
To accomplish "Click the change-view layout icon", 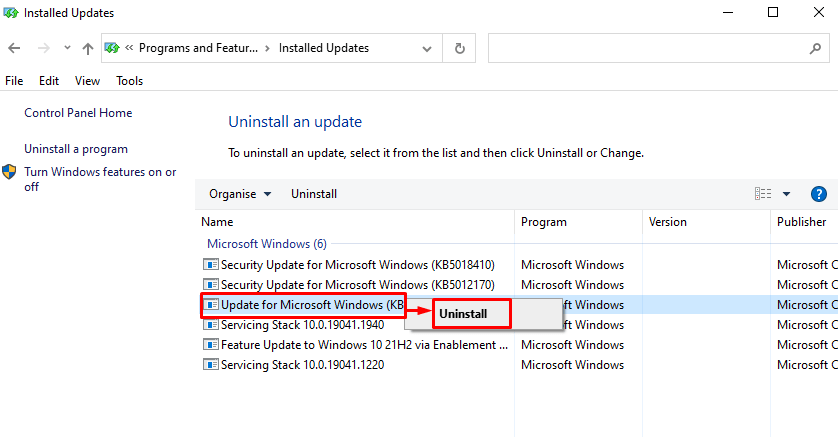I will (x=763, y=194).
